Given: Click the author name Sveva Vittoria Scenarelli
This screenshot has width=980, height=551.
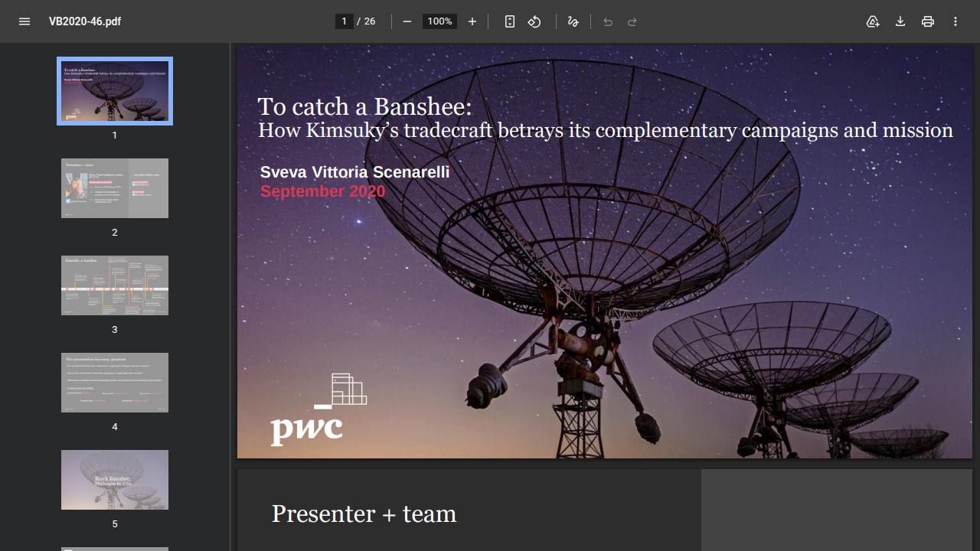Looking at the screenshot, I should pos(354,171).
